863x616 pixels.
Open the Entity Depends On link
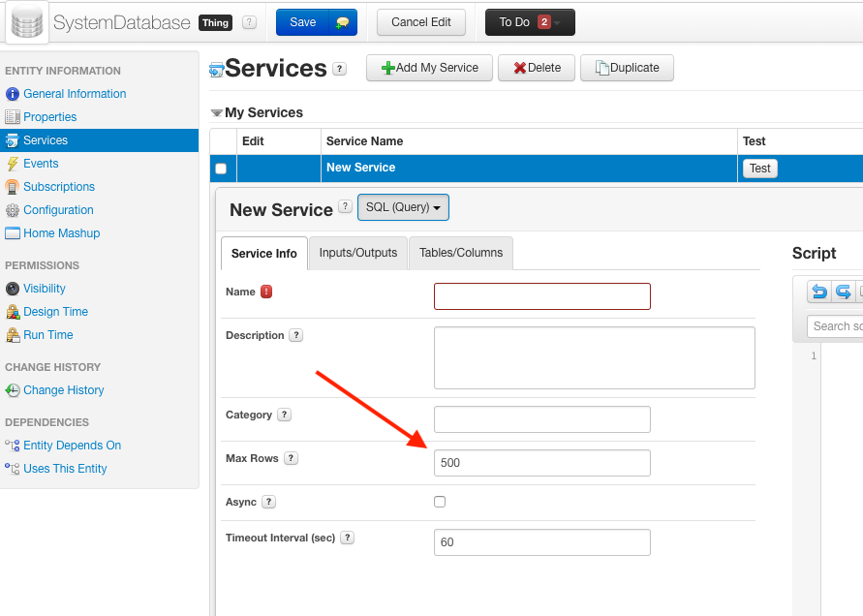pos(72,446)
